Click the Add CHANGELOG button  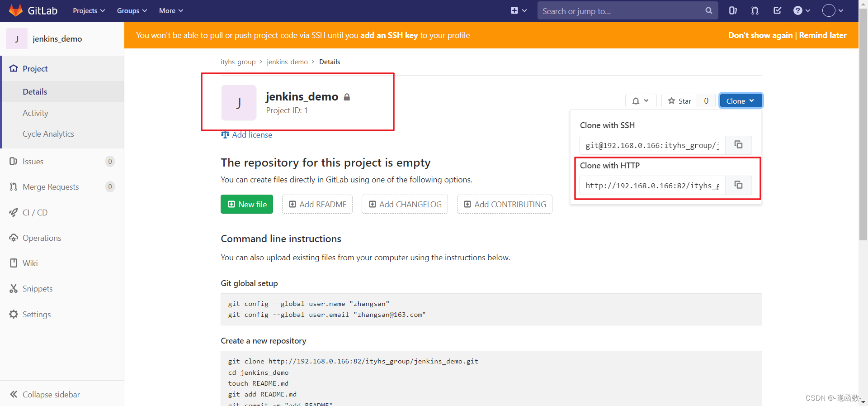(x=405, y=204)
